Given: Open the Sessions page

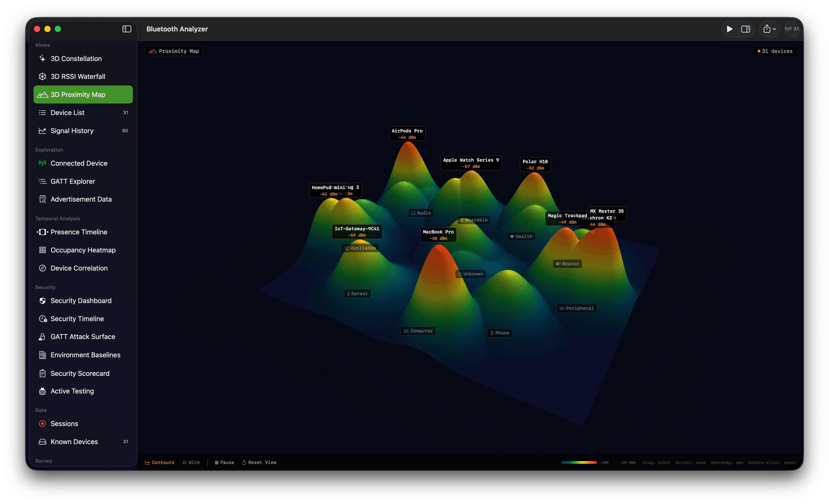Looking at the screenshot, I should click(83, 424).
